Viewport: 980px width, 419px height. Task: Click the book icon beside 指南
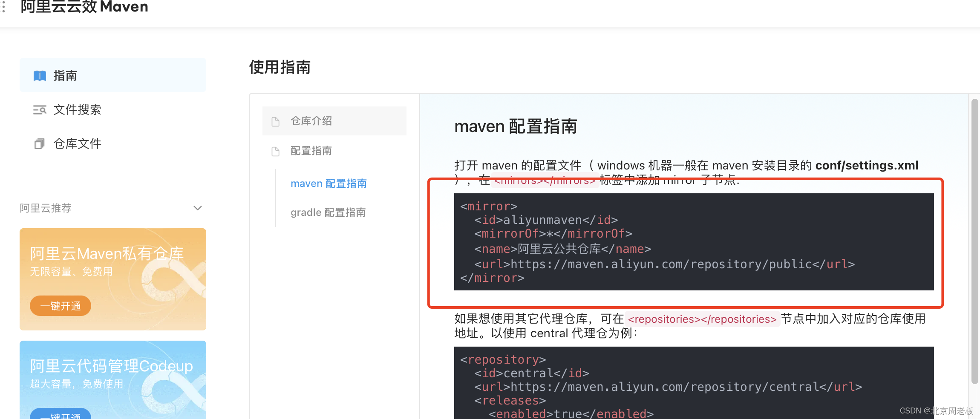tap(40, 76)
